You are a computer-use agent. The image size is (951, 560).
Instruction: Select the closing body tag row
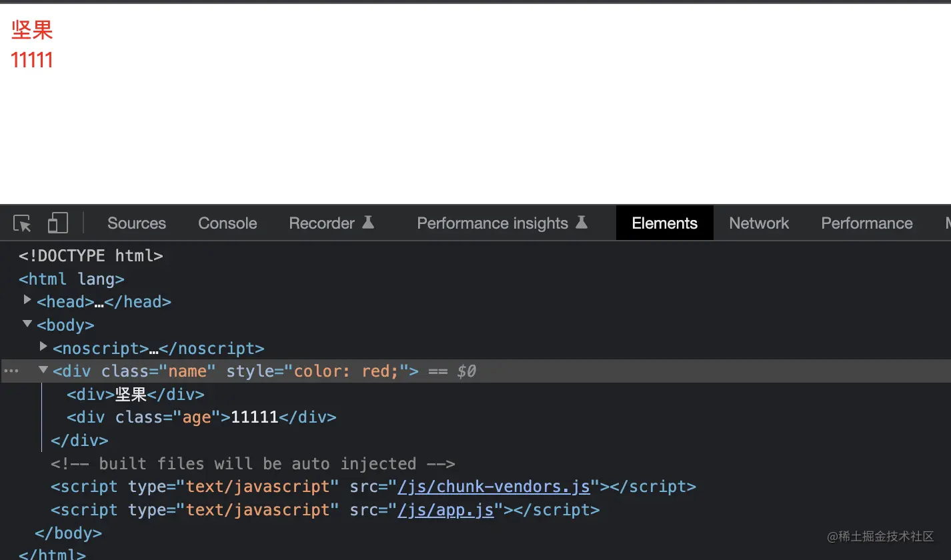click(x=68, y=533)
